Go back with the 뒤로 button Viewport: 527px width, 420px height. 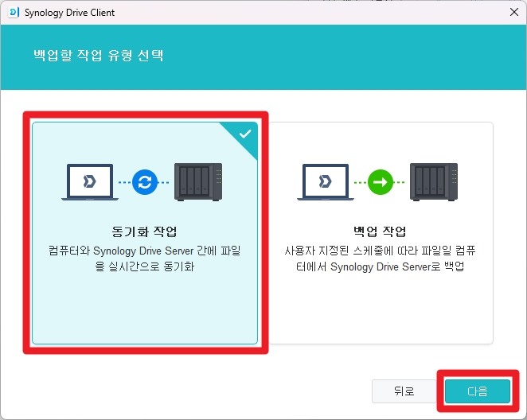coord(404,391)
